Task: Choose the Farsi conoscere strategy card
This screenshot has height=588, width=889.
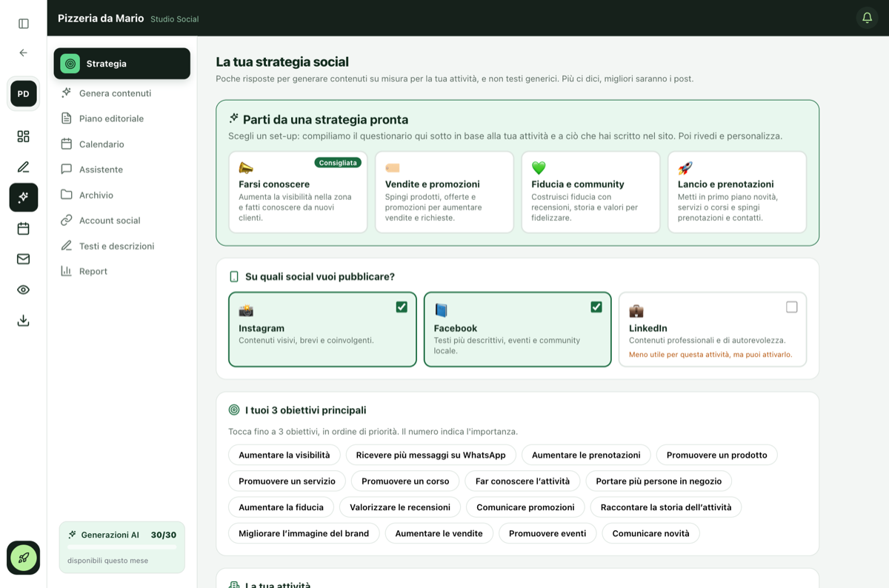Action: click(x=298, y=193)
